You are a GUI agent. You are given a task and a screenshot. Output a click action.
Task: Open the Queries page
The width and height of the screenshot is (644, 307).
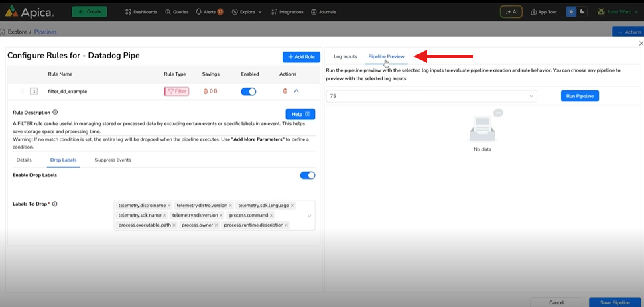[178, 12]
